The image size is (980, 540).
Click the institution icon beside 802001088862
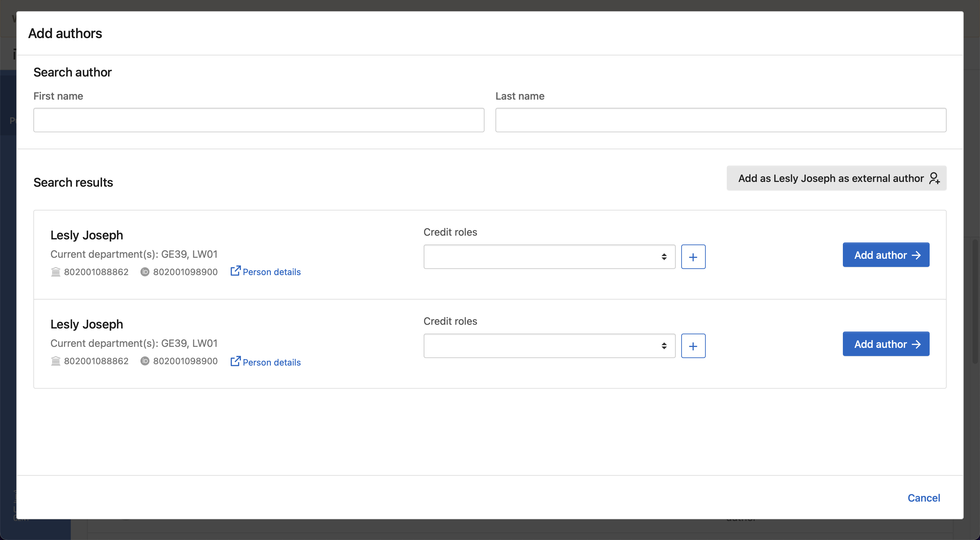point(55,272)
